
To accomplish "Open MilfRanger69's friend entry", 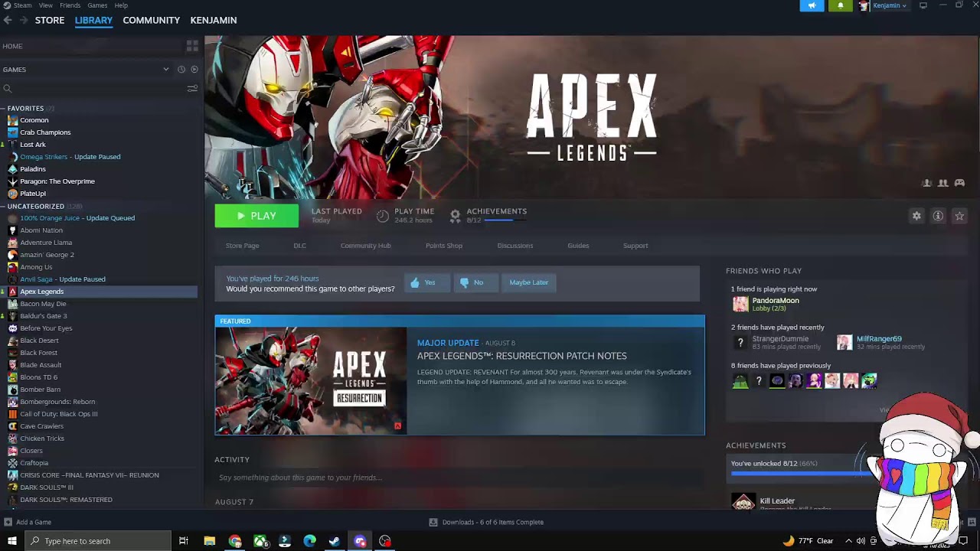I will pos(879,342).
